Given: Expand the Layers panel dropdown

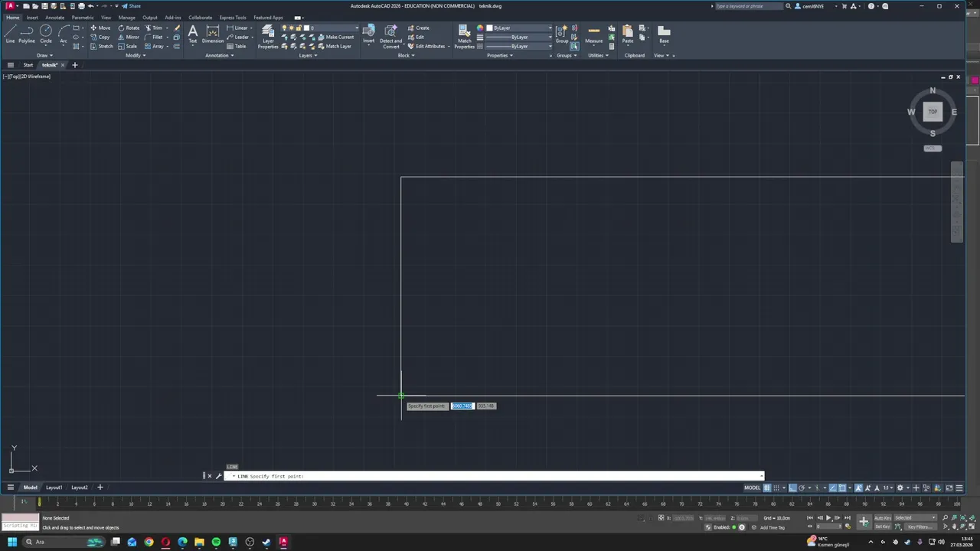Looking at the screenshot, I should point(308,55).
